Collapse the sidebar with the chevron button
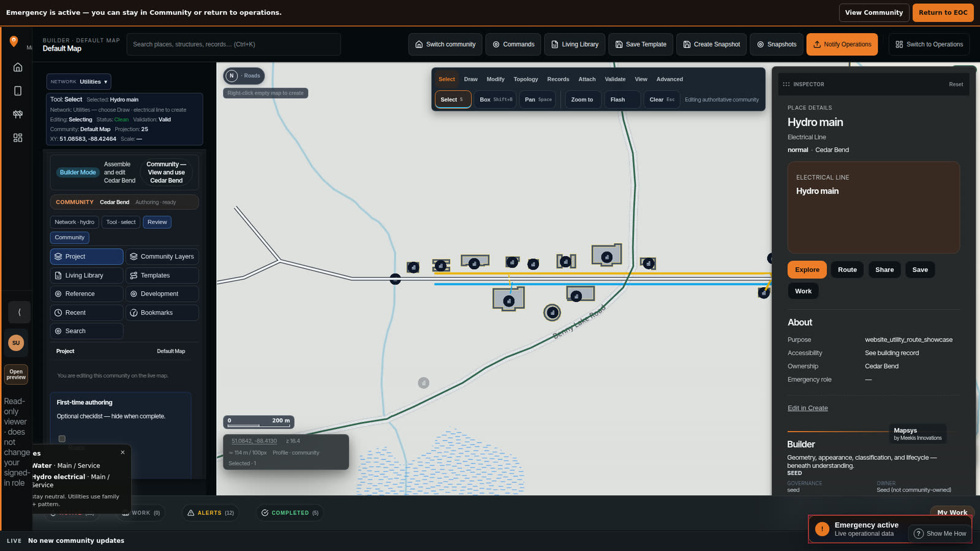This screenshot has height=551, width=980. point(19,312)
